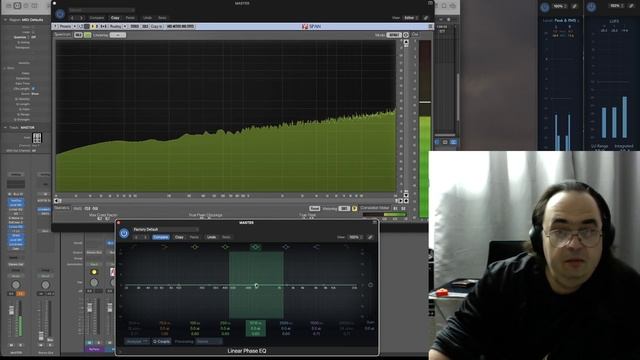This screenshot has height=360, width=640.
Task: Click Redo in Linear Phase EQ header
Action: [x=226, y=237]
